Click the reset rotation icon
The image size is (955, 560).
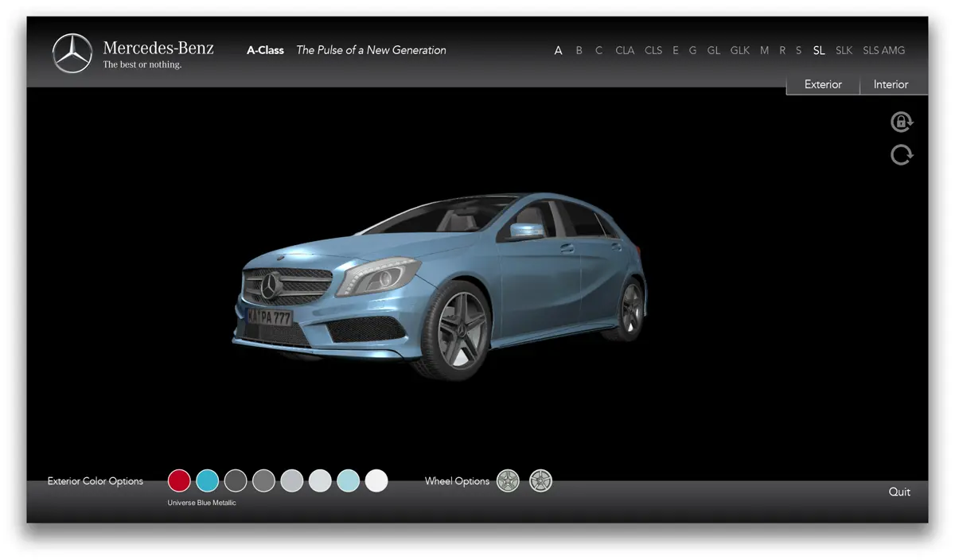901,154
